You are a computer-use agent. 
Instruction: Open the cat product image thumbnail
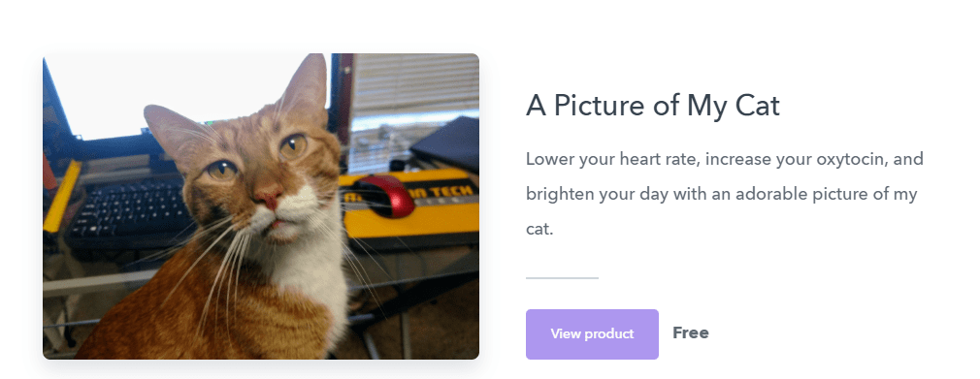(x=261, y=206)
